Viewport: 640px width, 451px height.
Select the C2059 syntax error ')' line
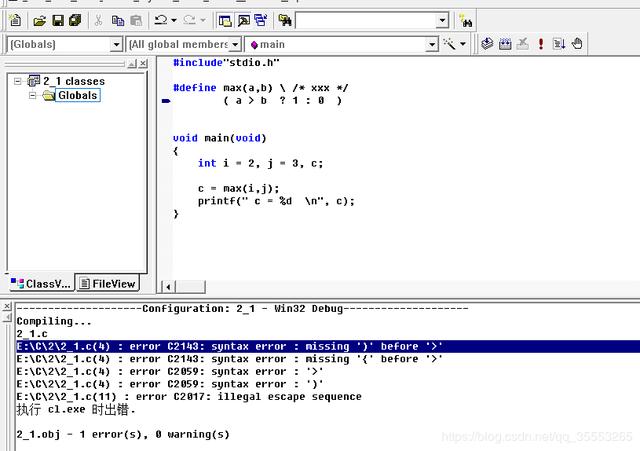tap(170, 384)
